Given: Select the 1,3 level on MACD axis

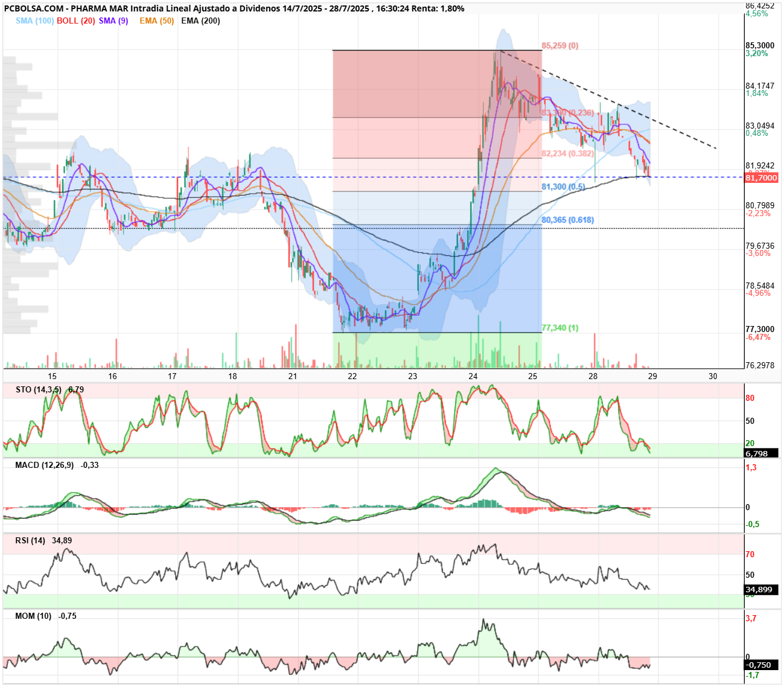Looking at the screenshot, I should [751, 467].
